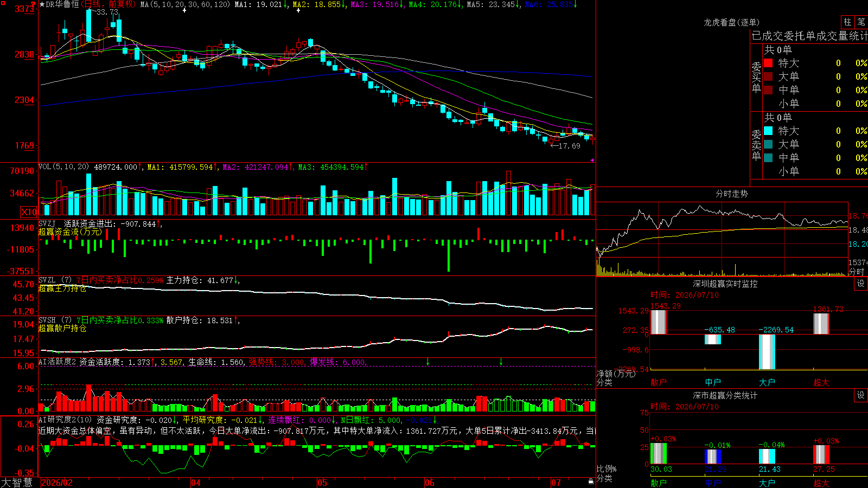Click the 大智慧 logo at bottom left

click(x=17, y=483)
